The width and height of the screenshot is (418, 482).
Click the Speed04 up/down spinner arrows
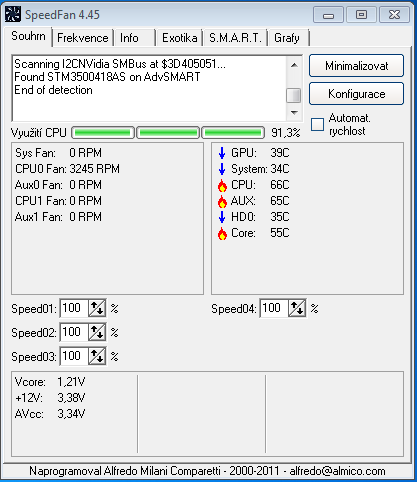tap(297, 308)
